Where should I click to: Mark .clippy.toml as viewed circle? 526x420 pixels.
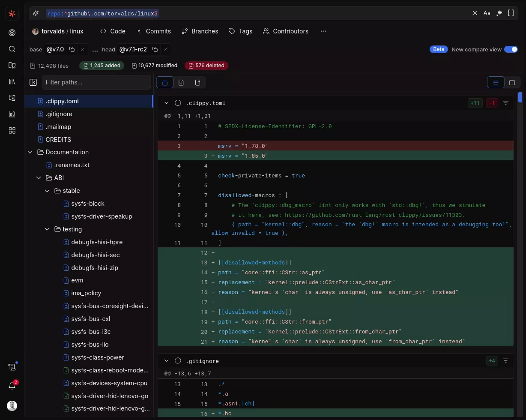178,103
